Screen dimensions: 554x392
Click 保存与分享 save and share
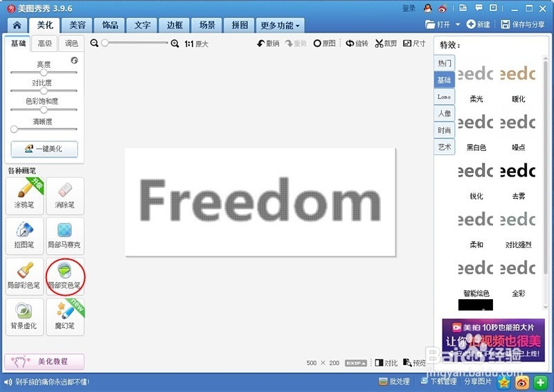[x=523, y=24]
